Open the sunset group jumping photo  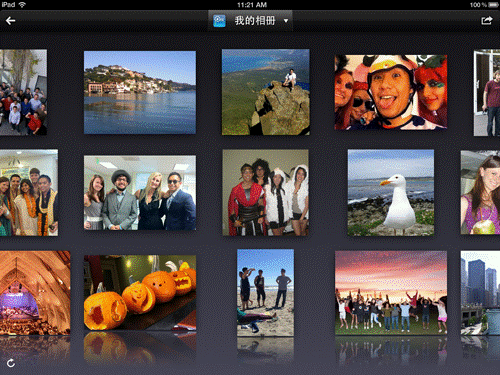point(391,293)
